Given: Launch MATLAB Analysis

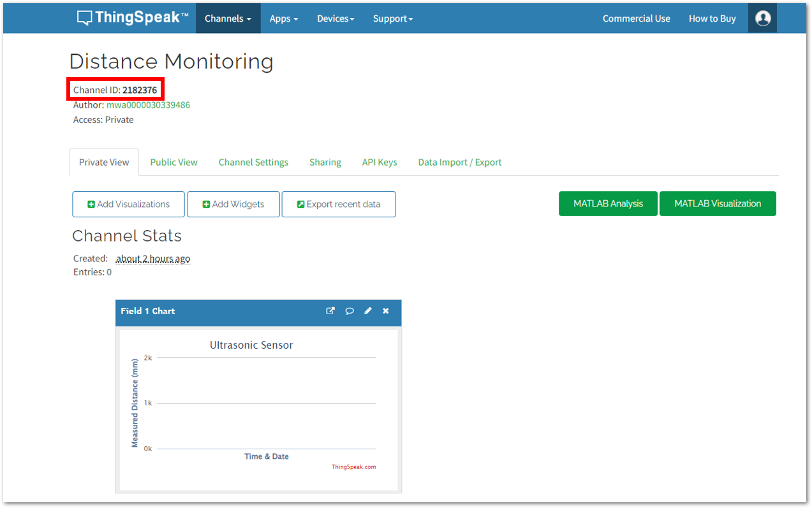Looking at the screenshot, I should pos(608,203).
